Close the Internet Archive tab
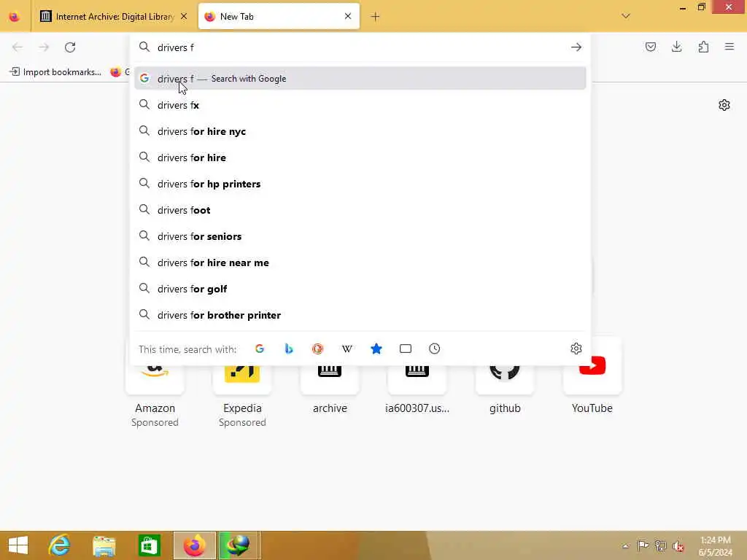747x560 pixels. pyautogui.click(x=184, y=16)
